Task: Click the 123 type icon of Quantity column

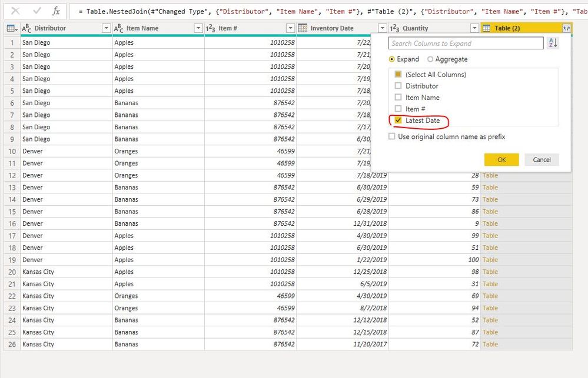Action: pyautogui.click(x=394, y=28)
